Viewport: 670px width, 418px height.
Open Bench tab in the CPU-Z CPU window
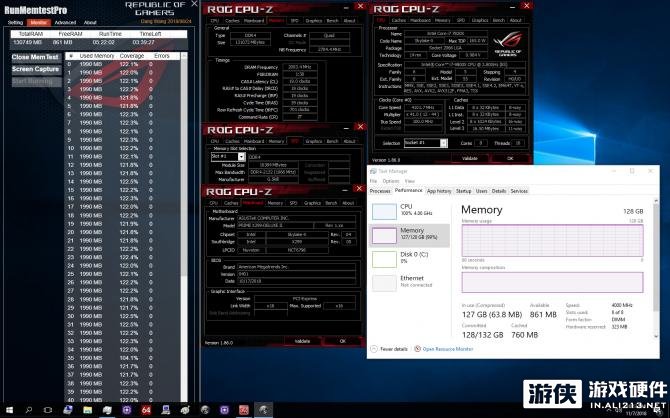[498, 20]
